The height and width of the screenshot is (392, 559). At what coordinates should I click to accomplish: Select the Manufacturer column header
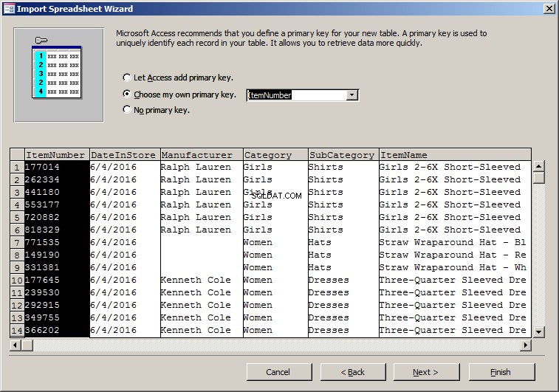click(202, 155)
